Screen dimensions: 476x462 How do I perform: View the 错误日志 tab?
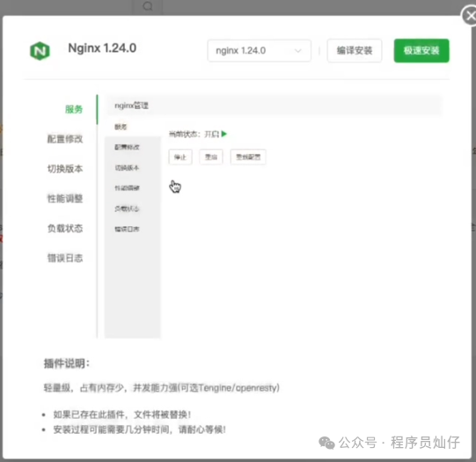65,258
